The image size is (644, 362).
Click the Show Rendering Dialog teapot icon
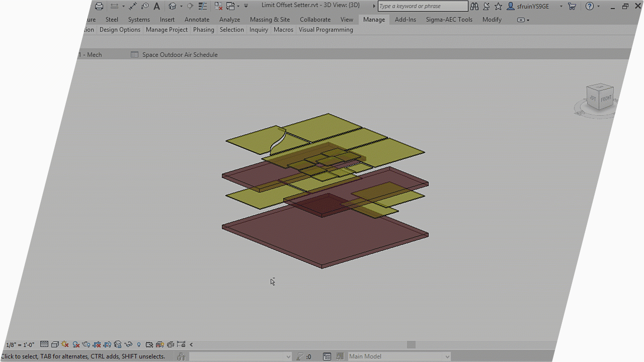86,344
